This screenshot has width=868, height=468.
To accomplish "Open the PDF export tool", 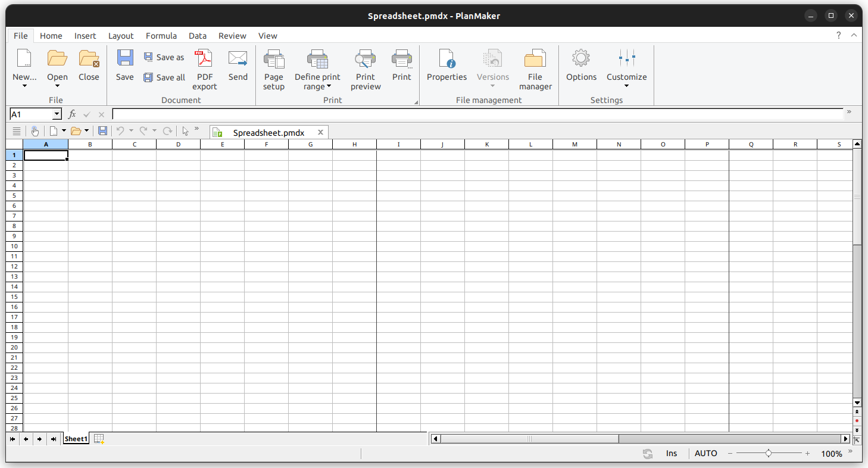I will tap(204, 67).
